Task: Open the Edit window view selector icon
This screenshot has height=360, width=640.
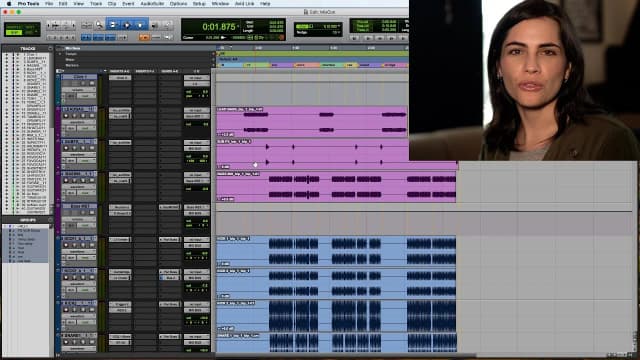Action: (59, 71)
